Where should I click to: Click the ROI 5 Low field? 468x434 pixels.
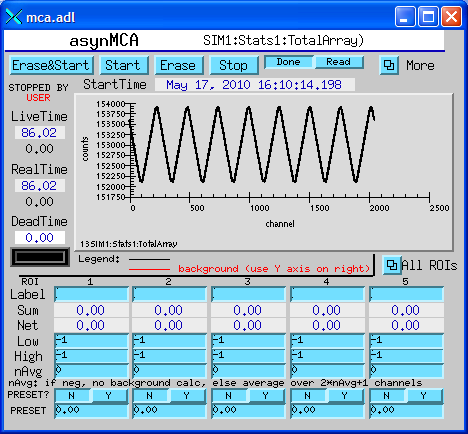[x=407, y=341]
